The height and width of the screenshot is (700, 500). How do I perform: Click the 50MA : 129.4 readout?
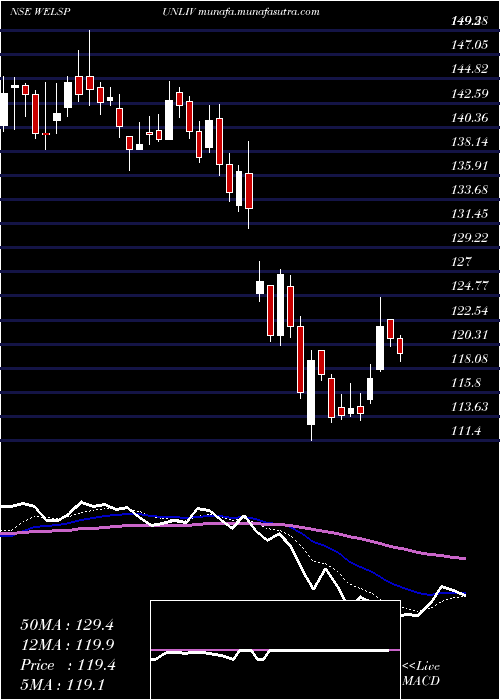[67, 625]
